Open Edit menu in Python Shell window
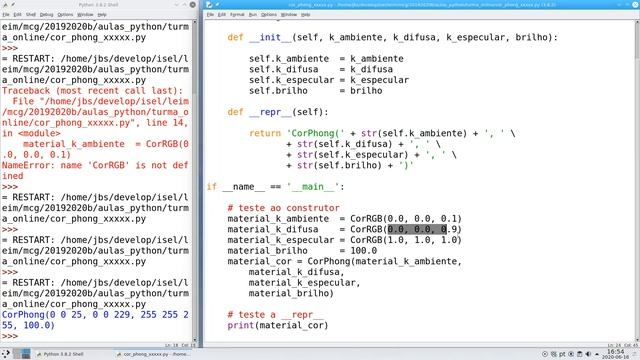 [17, 15]
